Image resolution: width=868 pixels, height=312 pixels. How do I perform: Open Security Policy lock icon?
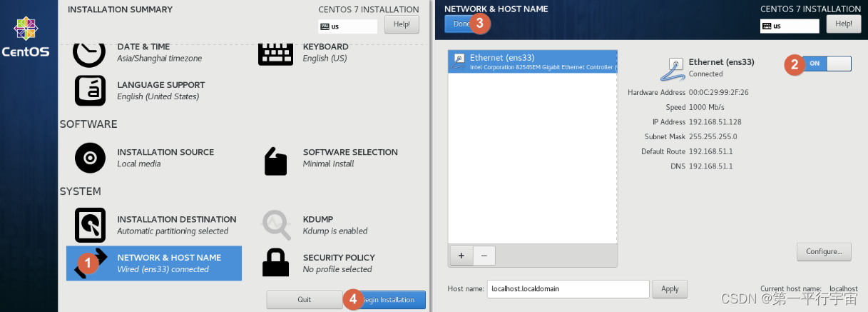pos(275,262)
